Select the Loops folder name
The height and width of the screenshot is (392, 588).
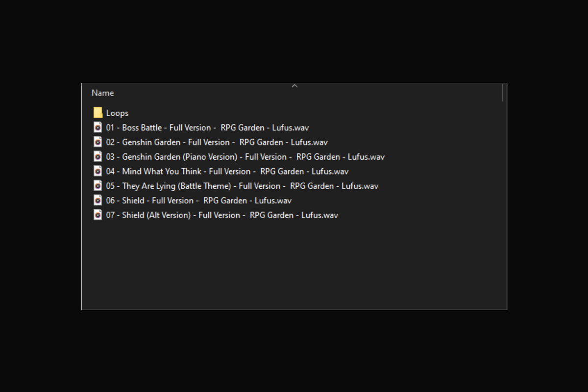click(117, 113)
